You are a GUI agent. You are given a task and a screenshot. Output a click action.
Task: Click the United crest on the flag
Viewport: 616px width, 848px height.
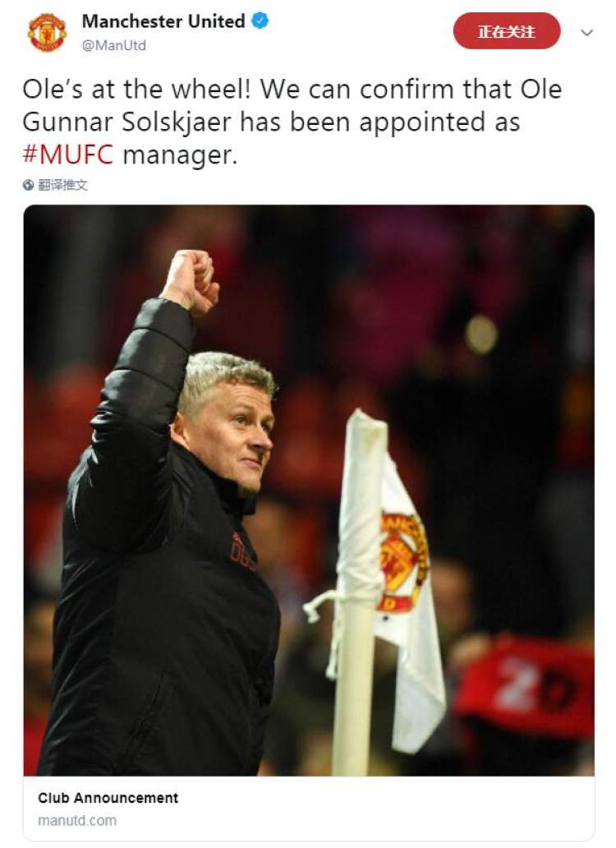[403, 562]
